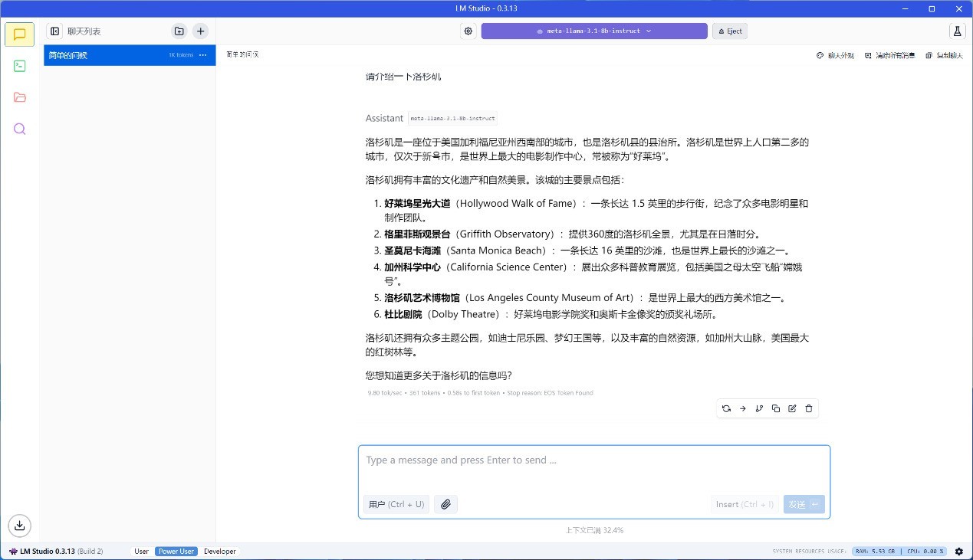Image resolution: width=973 pixels, height=560 pixels.
Task: Edit the assistant message
Action: pos(792,408)
